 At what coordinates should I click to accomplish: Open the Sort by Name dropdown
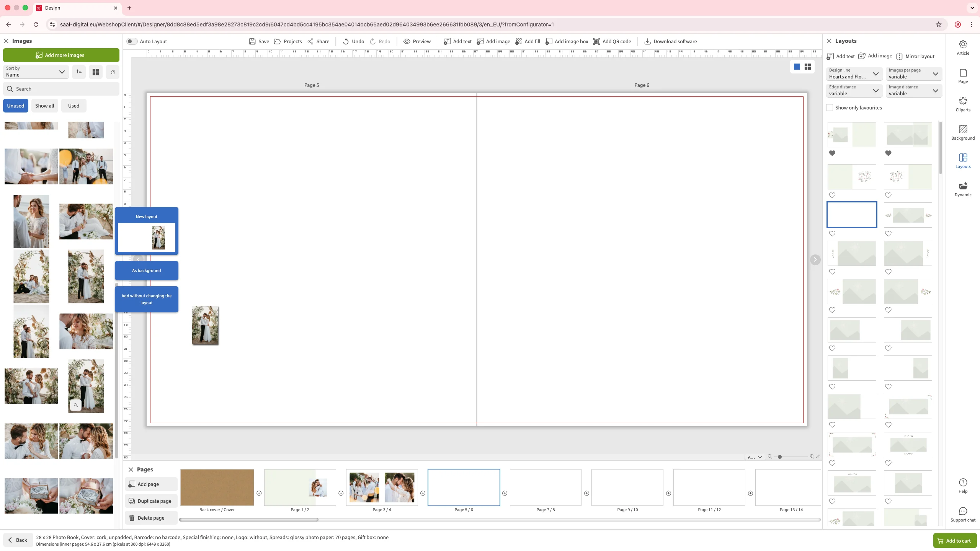[x=36, y=72]
